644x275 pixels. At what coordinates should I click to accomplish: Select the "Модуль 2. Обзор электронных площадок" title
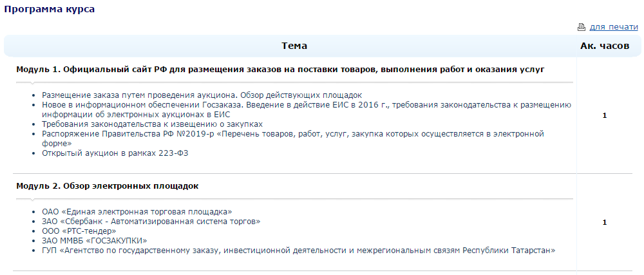tap(107, 186)
